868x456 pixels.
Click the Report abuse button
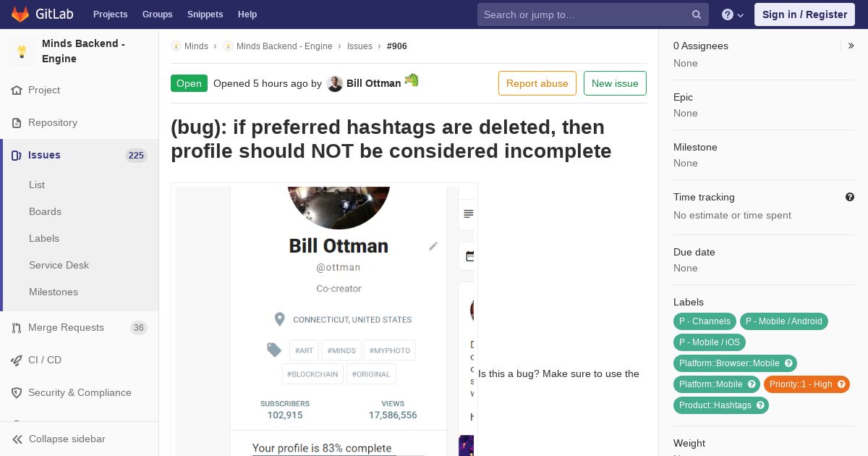pyautogui.click(x=537, y=83)
